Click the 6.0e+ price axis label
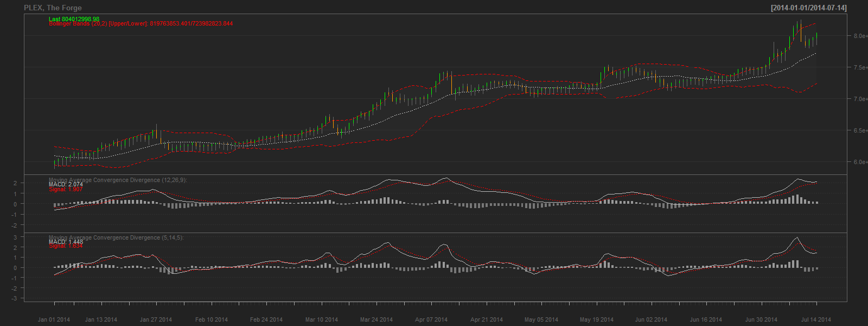Screen dimensions: 868x326 coord(860,162)
